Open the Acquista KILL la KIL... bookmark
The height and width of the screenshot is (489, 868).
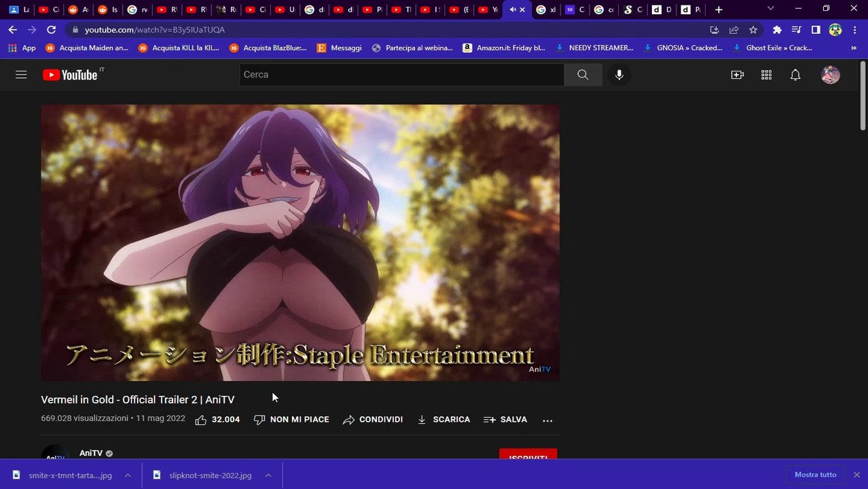pyautogui.click(x=179, y=48)
